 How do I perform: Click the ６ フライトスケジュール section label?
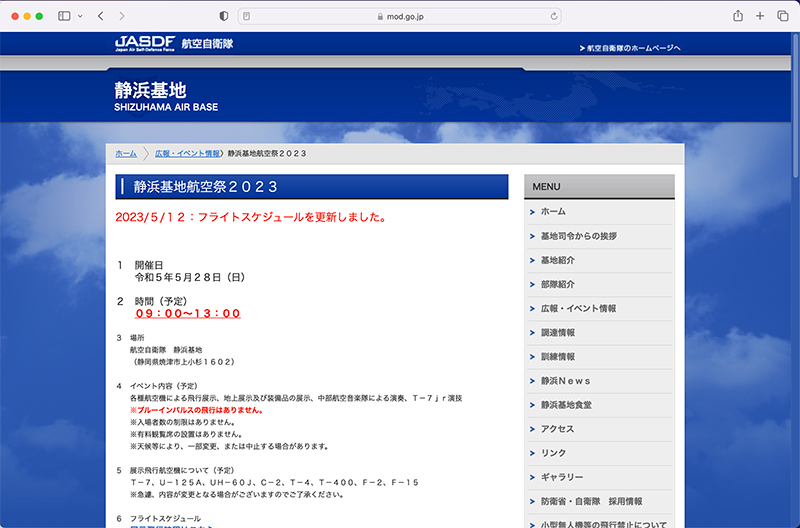click(159, 519)
